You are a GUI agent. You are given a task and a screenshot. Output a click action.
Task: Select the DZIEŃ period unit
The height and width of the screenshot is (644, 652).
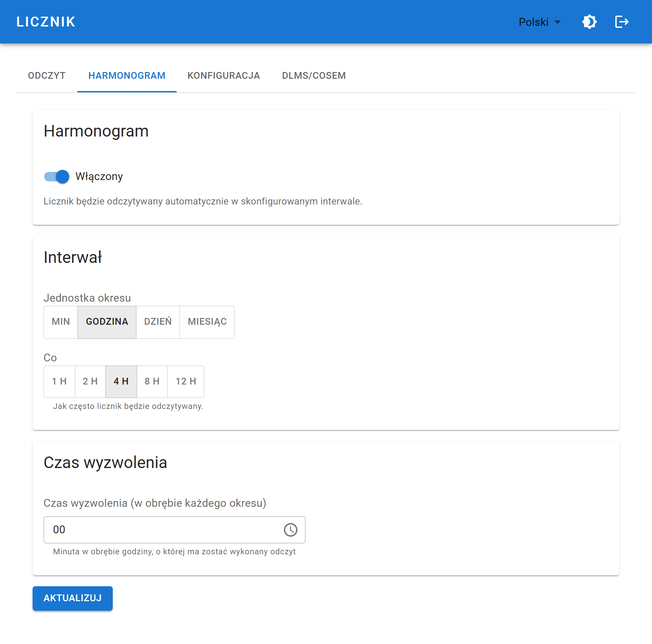(x=158, y=322)
